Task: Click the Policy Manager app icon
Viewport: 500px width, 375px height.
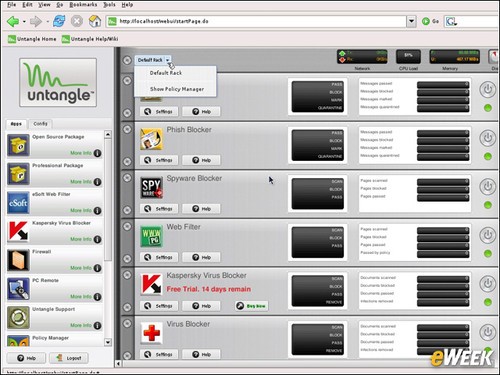Action: point(18,341)
